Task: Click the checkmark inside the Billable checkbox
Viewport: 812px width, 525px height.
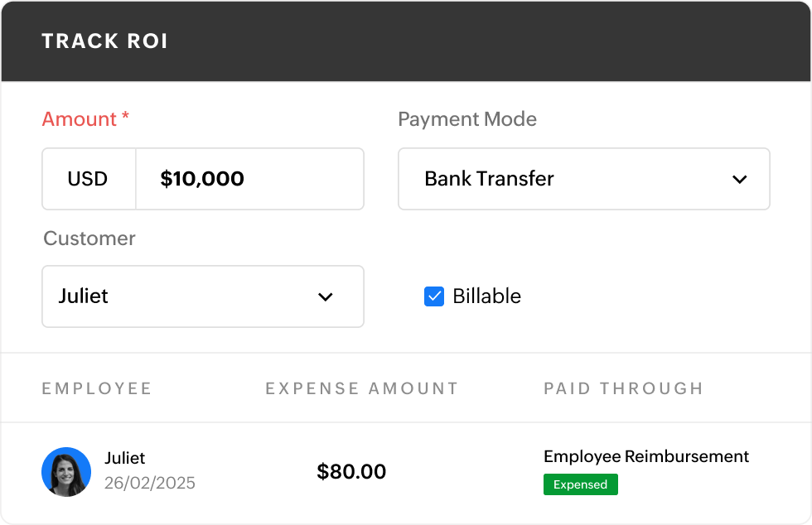Action: point(434,296)
